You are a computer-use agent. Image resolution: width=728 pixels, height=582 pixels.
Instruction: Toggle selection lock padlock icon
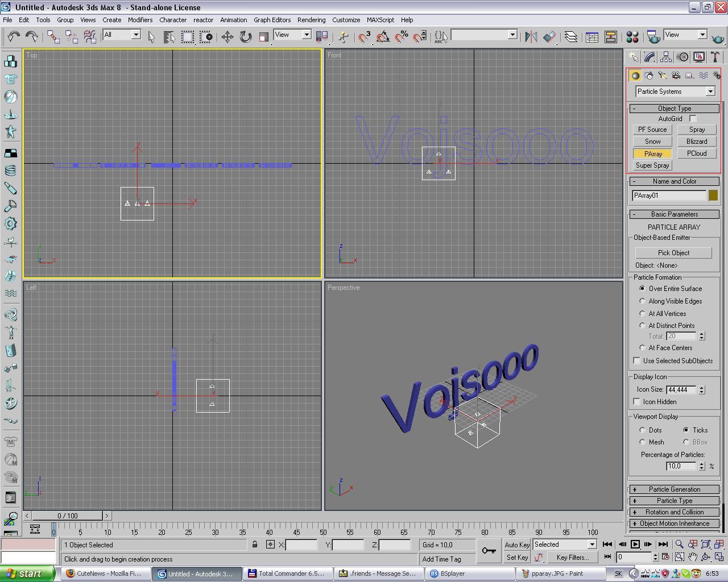pyautogui.click(x=255, y=544)
